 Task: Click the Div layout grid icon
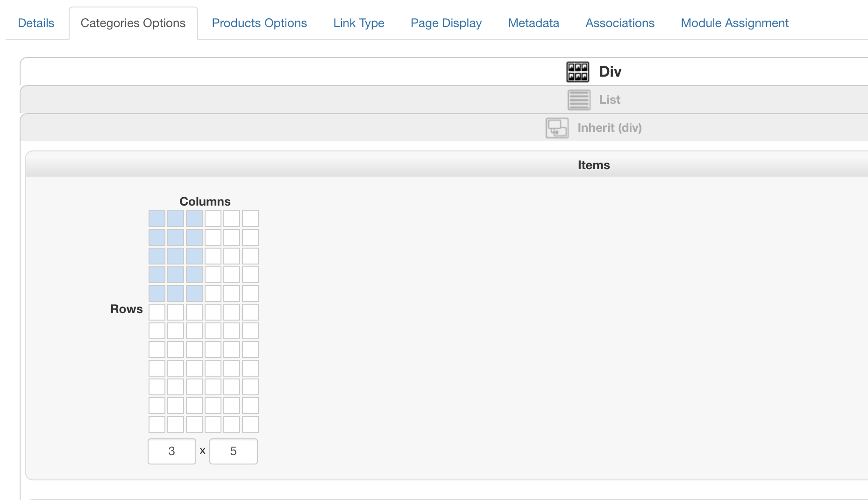[577, 72]
